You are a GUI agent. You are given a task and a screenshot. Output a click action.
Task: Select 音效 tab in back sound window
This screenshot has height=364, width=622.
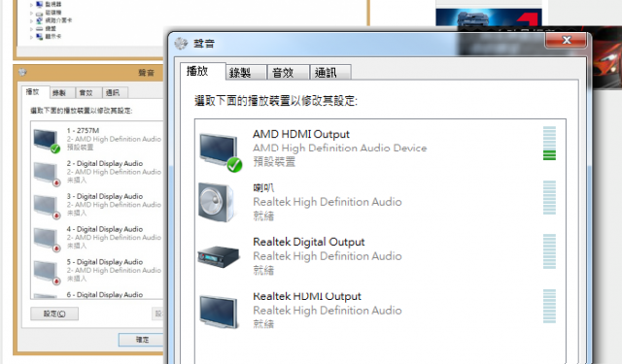(88, 92)
